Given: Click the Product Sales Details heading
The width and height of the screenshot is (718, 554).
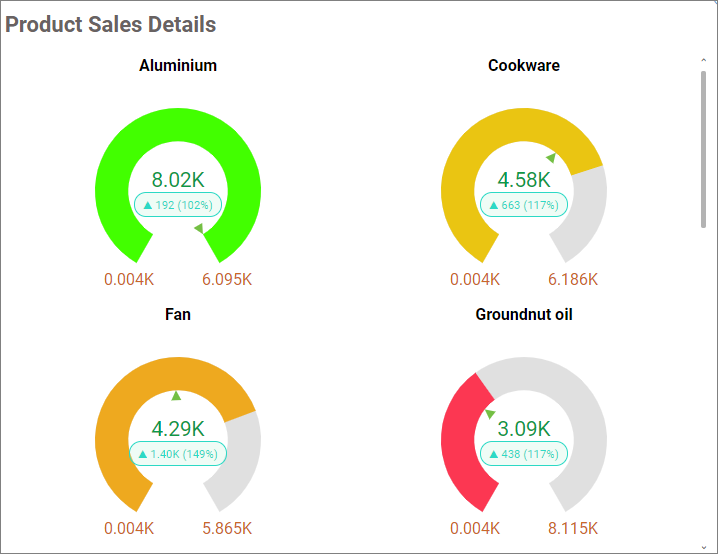Looking at the screenshot, I should [110, 24].
